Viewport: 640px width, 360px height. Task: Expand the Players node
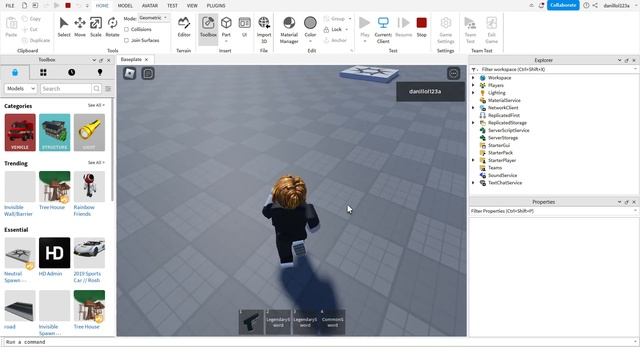(x=473, y=85)
